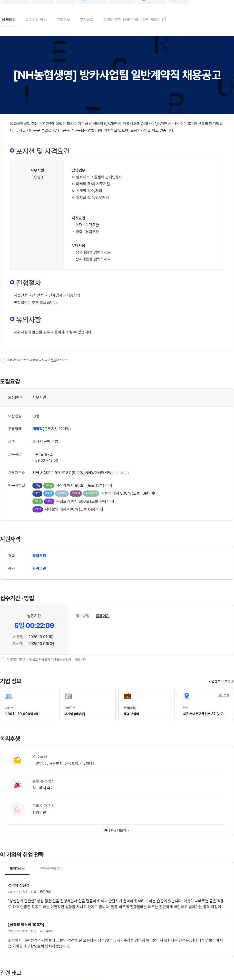Image resolution: width=234 pixels, height=980 pixels.
Task: Click the 1호선 badge for 시청역
Action: pyautogui.click(x=37, y=485)
